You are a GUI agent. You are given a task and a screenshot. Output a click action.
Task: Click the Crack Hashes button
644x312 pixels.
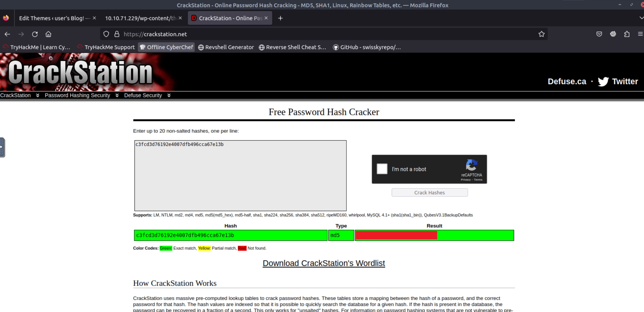pos(430,192)
